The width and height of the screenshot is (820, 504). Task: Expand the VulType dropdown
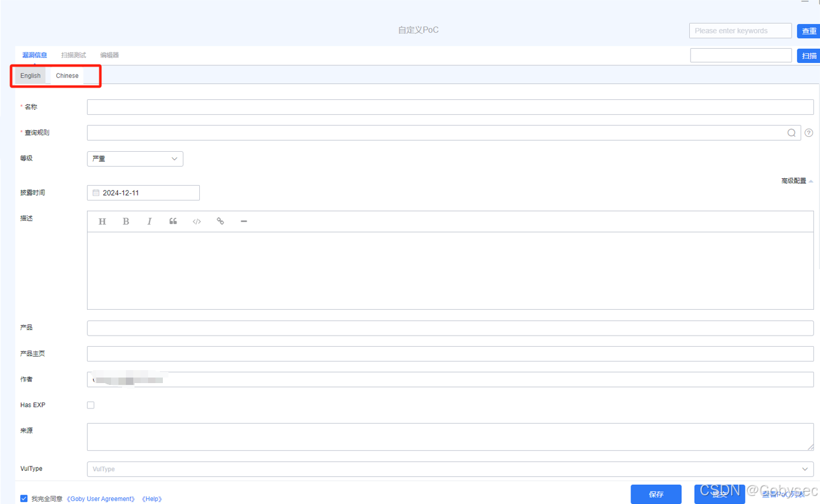pos(450,469)
